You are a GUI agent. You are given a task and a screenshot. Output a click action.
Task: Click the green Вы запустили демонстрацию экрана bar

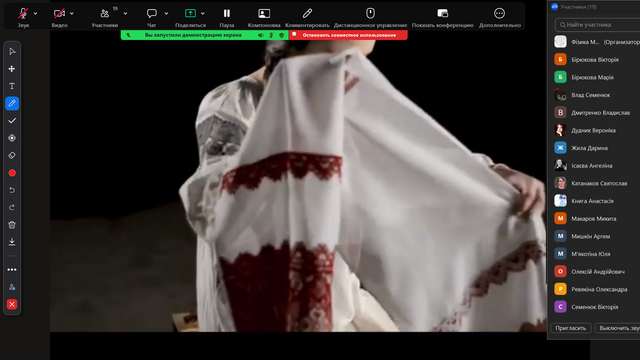[x=193, y=35]
